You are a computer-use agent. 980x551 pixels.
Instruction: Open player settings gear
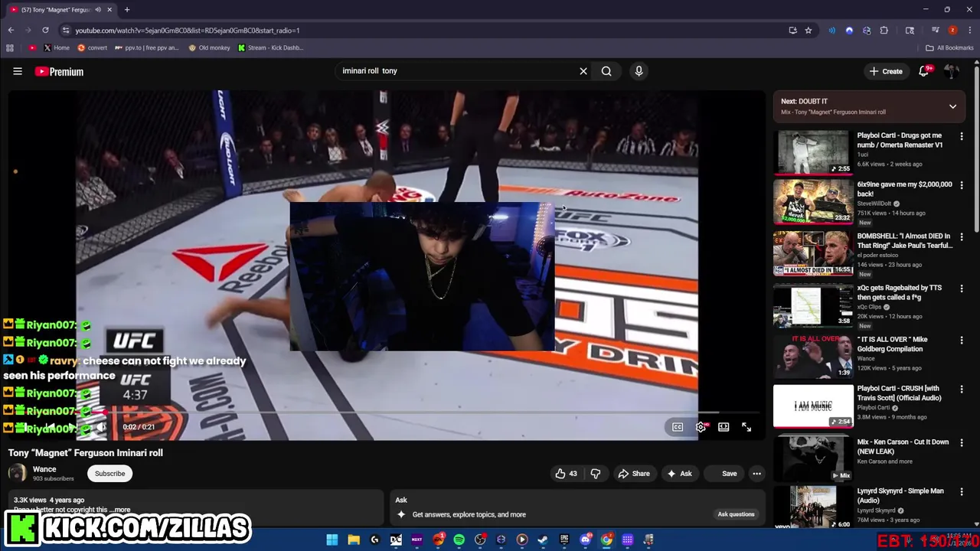pos(701,427)
